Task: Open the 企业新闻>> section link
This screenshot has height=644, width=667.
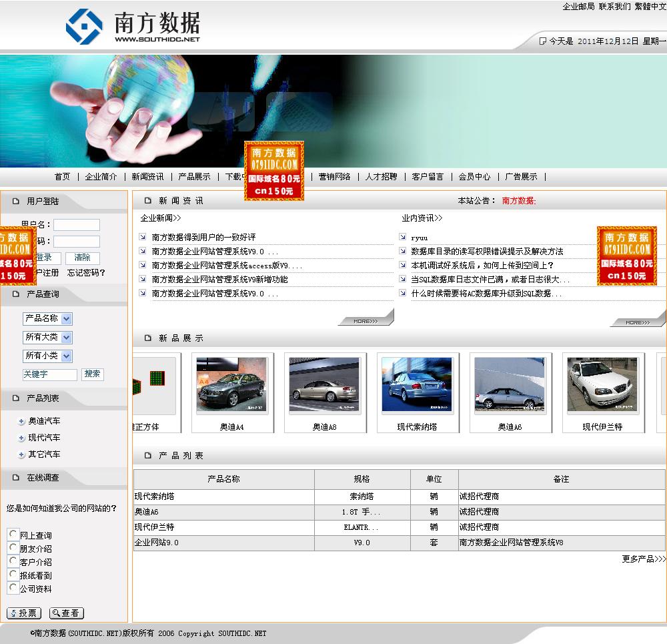Action: pos(161,218)
